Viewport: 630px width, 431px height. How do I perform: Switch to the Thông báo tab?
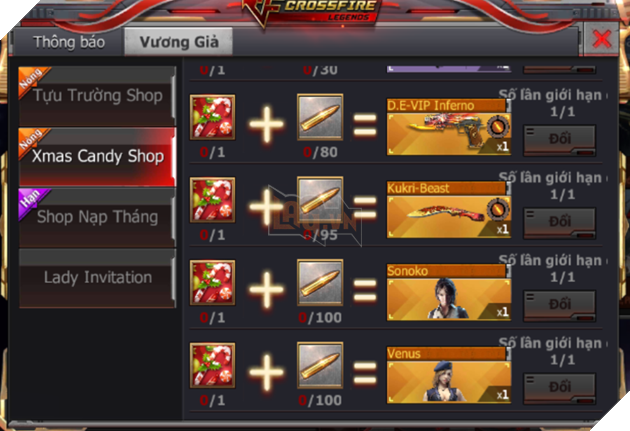(69, 42)
